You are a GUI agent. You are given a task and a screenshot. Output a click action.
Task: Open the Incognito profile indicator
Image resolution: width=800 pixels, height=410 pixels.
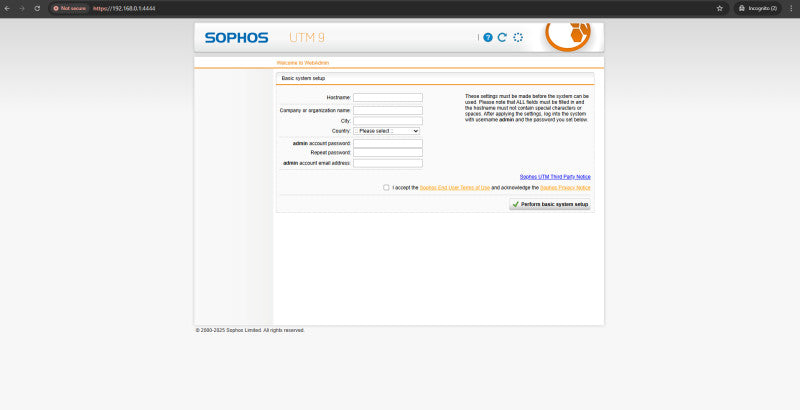click(x=758, y=8)
